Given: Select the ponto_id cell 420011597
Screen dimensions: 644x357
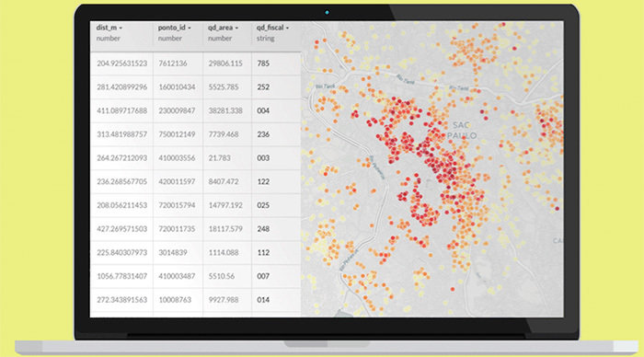Looking at the screenshot, I should point(178,181).
